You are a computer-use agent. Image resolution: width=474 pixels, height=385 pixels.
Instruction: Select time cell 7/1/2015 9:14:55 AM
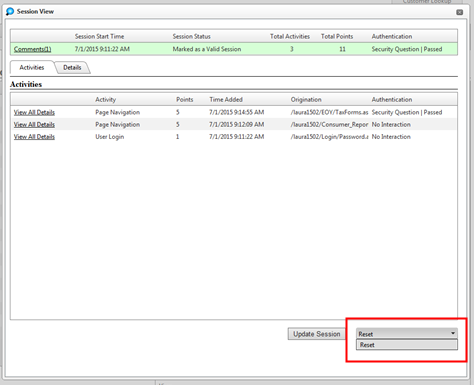click(x=236, y=112)
